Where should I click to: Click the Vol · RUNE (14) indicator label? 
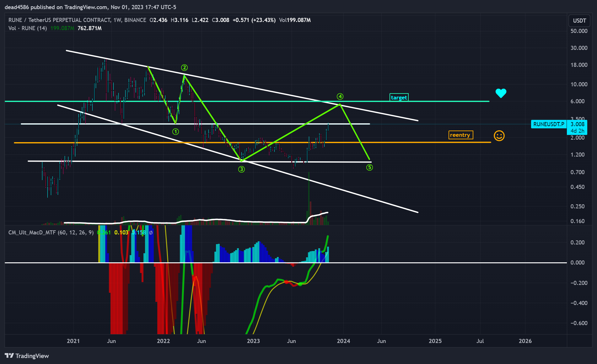click(x=28, y=28)
